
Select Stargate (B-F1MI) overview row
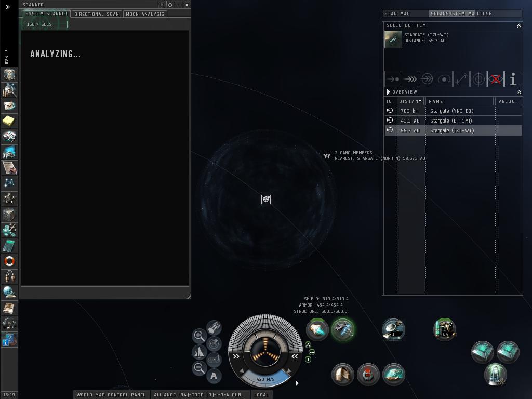point(453,121)
